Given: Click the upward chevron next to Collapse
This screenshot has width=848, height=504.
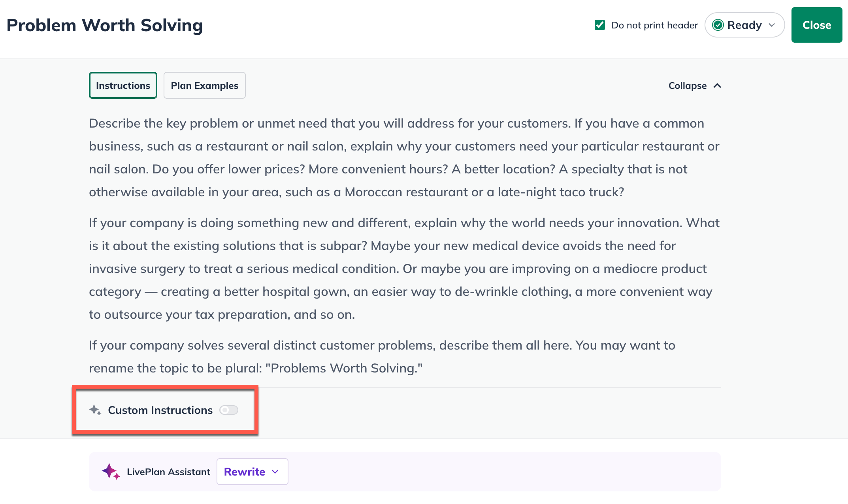Looking at the screenshot, I should 718,85.
